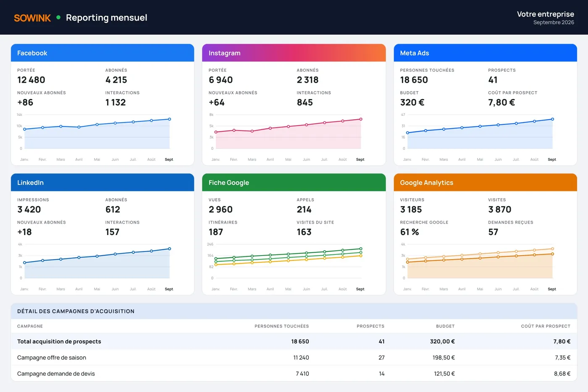
Task: Click Facebook Interactions value 1 132
Action: [115, 102]
